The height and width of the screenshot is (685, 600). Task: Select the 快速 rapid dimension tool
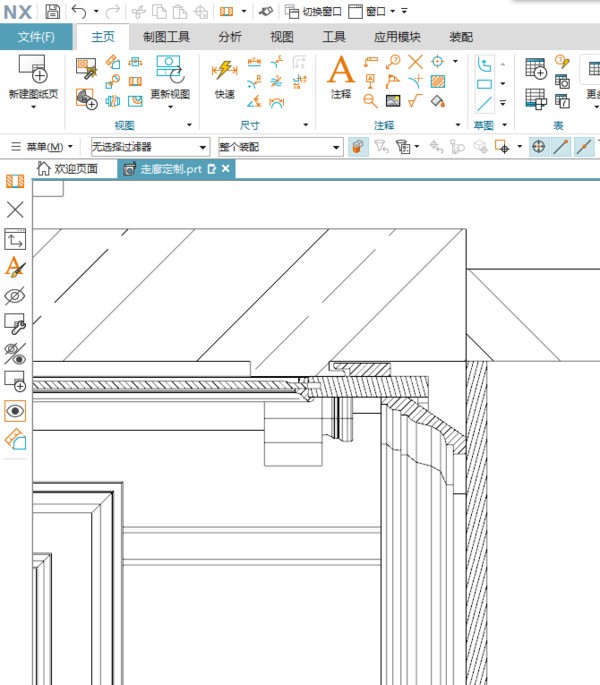tap(224, 71)
